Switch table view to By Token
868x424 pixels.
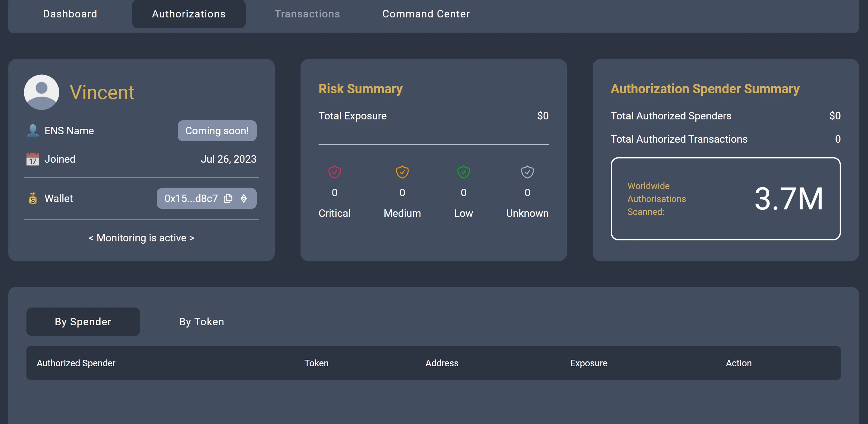[202, 321]
